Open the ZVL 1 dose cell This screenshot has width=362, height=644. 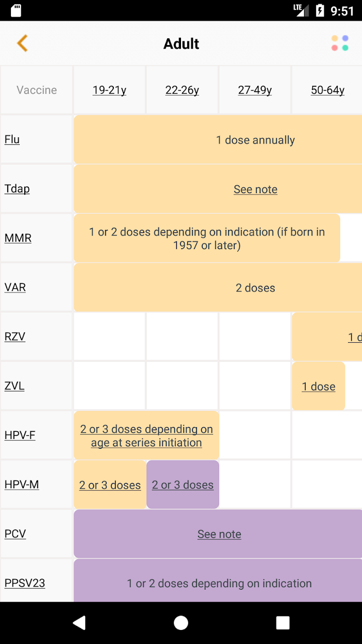click(x=319, y=386)
